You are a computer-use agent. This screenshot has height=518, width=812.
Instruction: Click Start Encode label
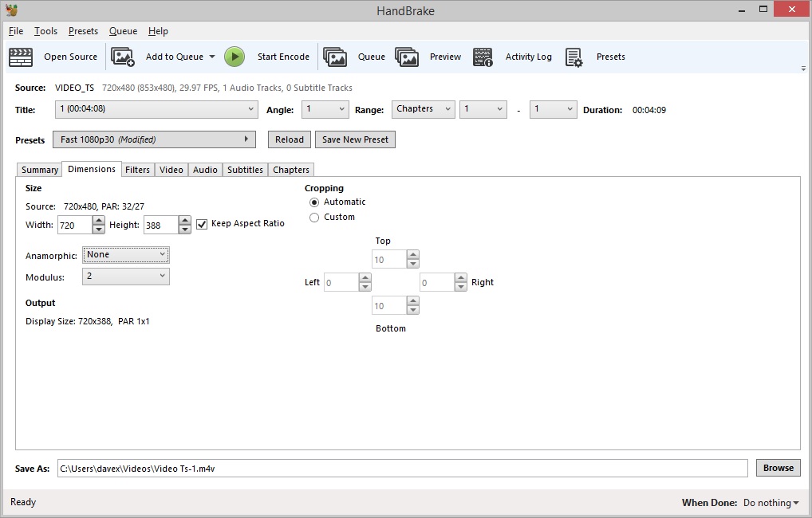[x=283, y=57]
